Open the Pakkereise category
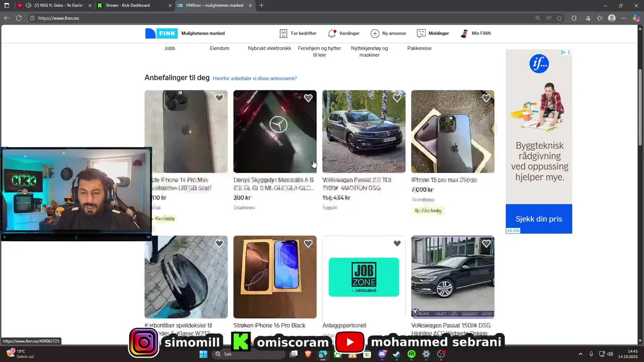The image size is (644, 362). click(419, 48)
